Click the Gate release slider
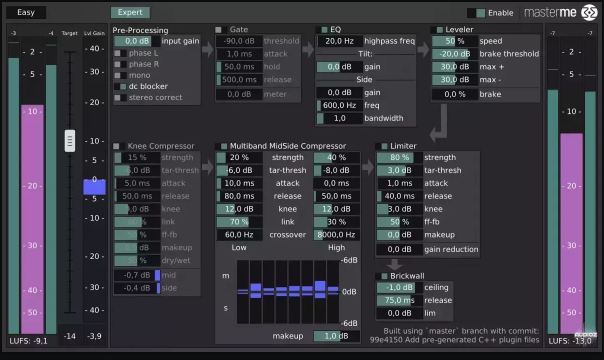The height and width of the screenshot is (360, 604). tap(239, 80)
